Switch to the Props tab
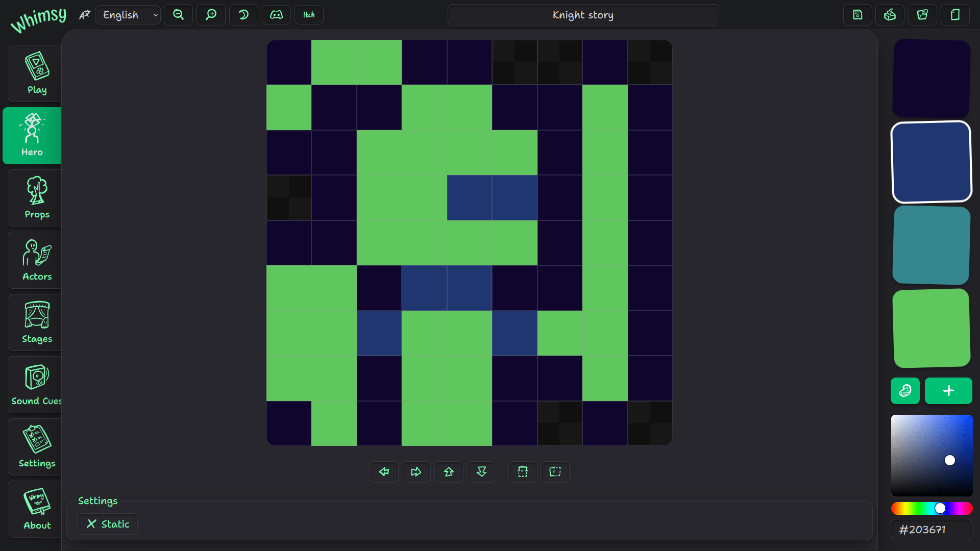This screenshot has height=551, width=980. (37, 198)
